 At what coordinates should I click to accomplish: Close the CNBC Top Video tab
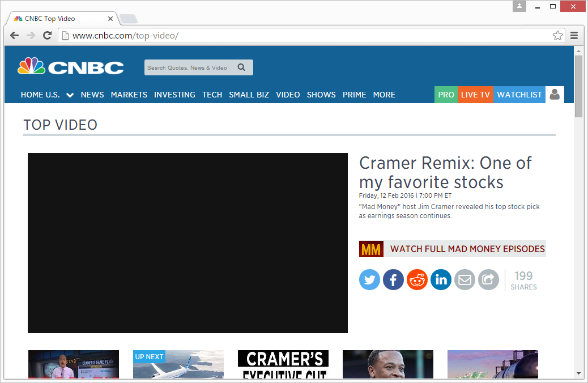pos(110,19)
